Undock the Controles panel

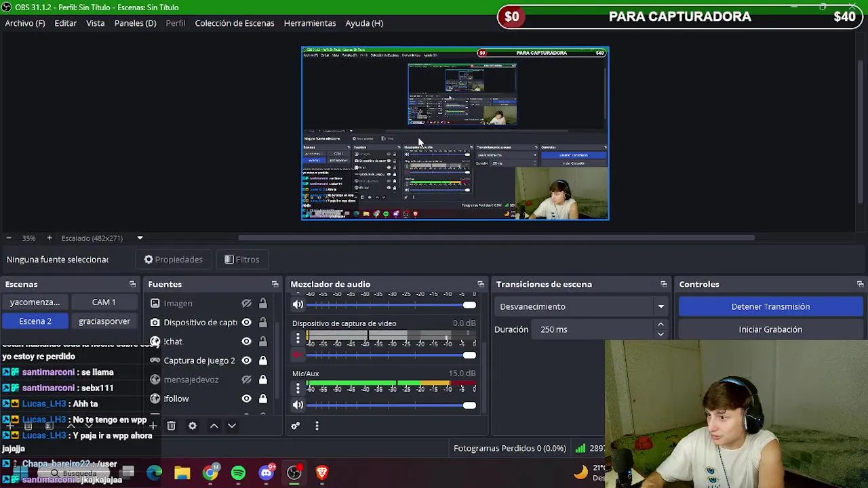tap(860, 284)
